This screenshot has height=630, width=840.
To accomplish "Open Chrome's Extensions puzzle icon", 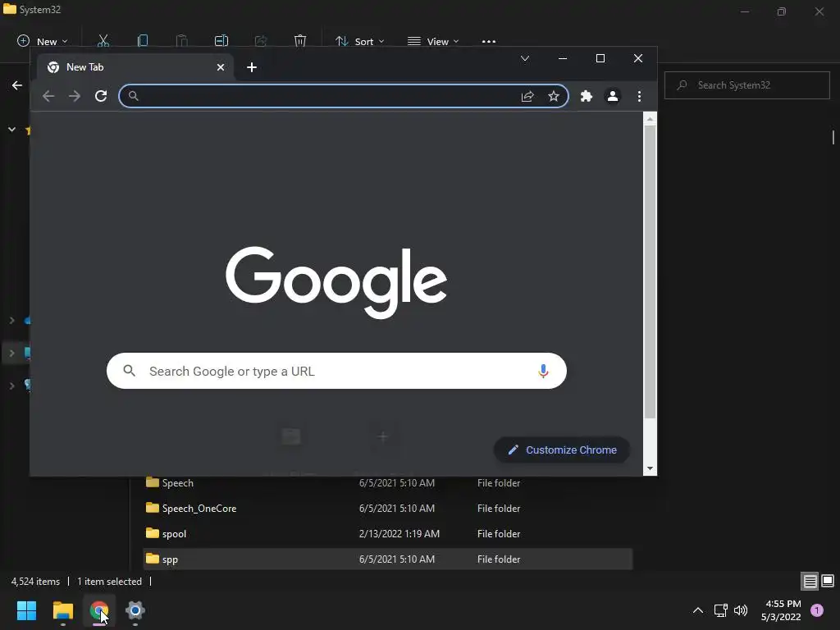I will click(587, 96).
